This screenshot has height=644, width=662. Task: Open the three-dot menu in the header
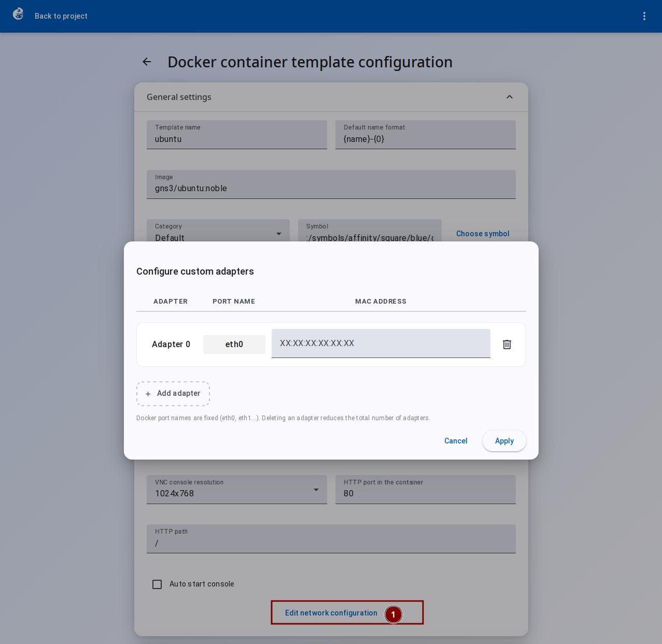644,16
